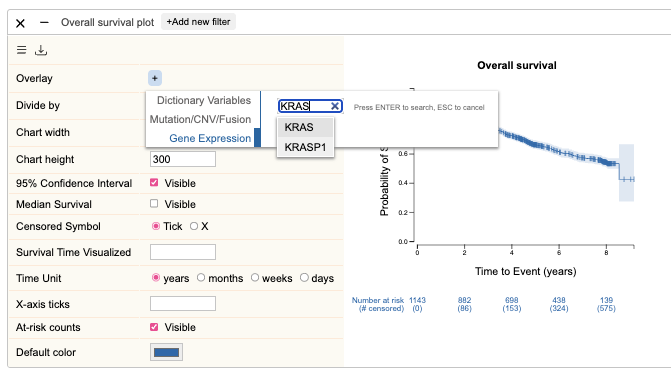Image resolution: width=671 pixels, height=380 pixels.
Task: Clear the KRAS search field with the X
Action: (335, 106)
